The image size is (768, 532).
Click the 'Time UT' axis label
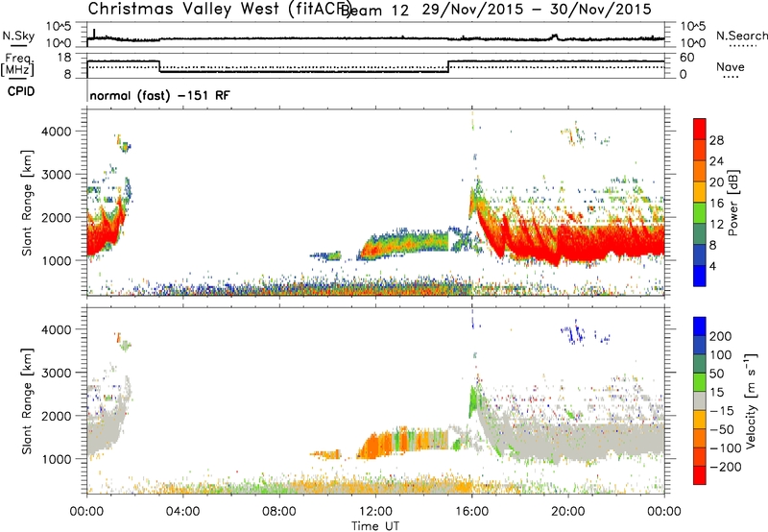tap(375, 526)
